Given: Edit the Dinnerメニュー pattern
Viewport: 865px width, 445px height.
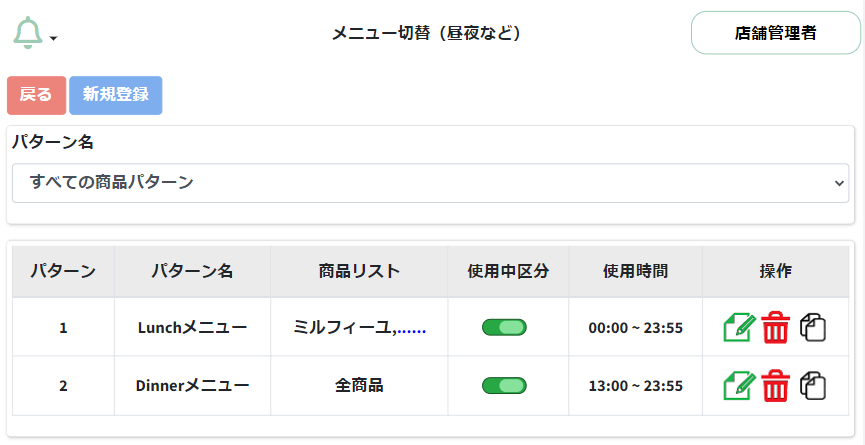Looking at the screenshot, I should click(738, 385).
